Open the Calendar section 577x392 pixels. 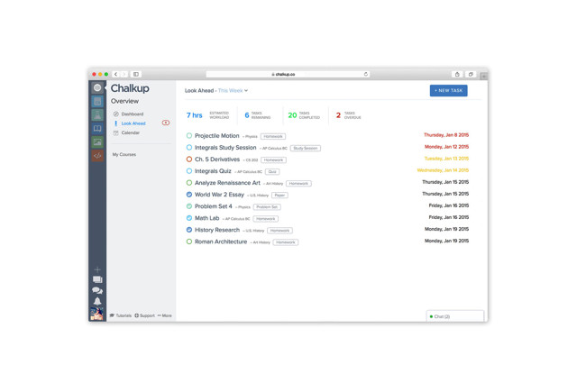pyautogui.click(x=130, y=132)
